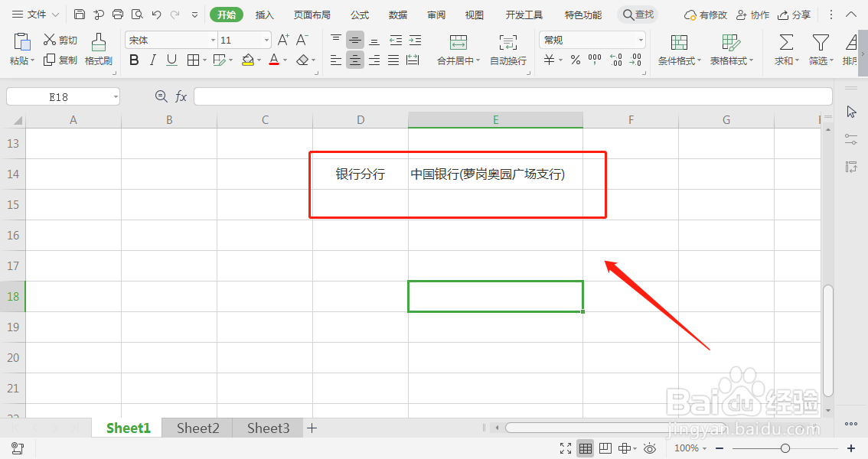868x459 pixels.
Task: Click the zoom slider handle
Action: (x=785, y=448)
